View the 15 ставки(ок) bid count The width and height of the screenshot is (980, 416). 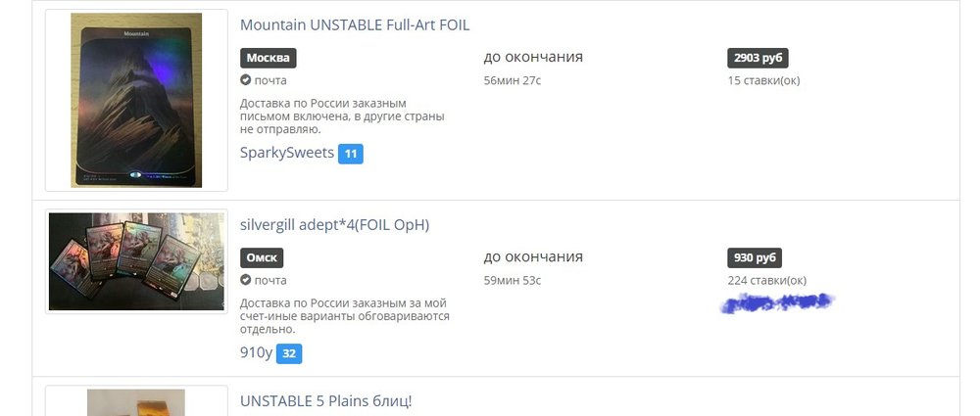[763, 80]
